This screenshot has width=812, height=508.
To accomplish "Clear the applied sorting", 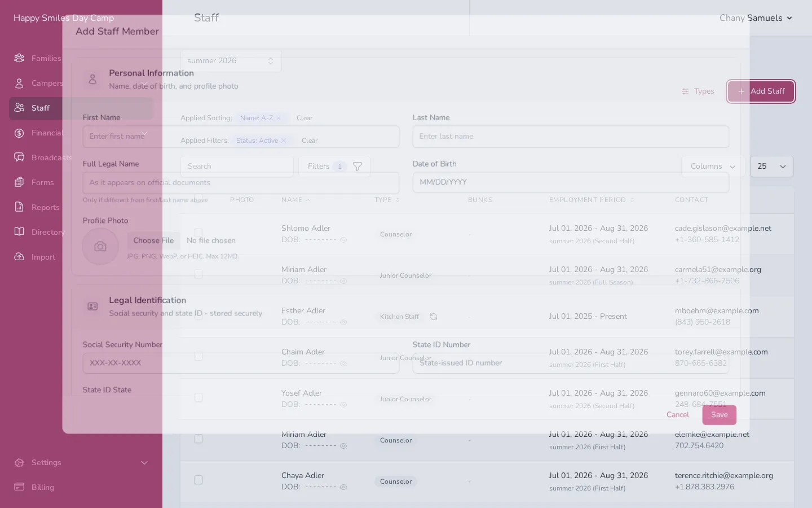I will (304, 118).
